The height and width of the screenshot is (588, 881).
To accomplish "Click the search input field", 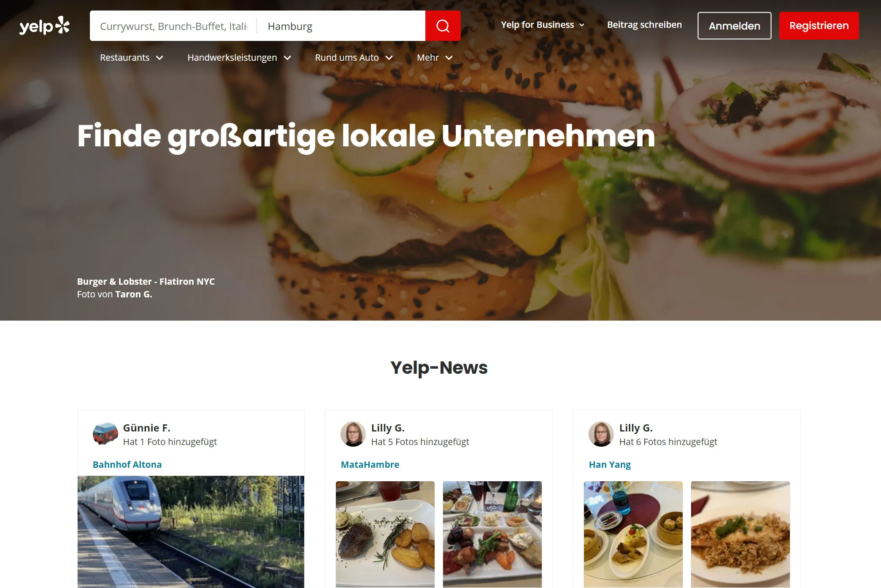I will pos(173,26).
